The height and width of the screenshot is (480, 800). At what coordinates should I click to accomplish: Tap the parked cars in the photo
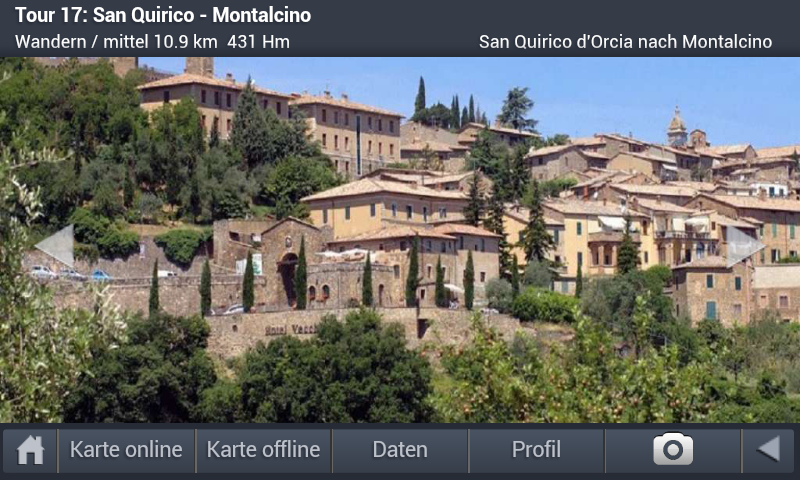[70, 274]
